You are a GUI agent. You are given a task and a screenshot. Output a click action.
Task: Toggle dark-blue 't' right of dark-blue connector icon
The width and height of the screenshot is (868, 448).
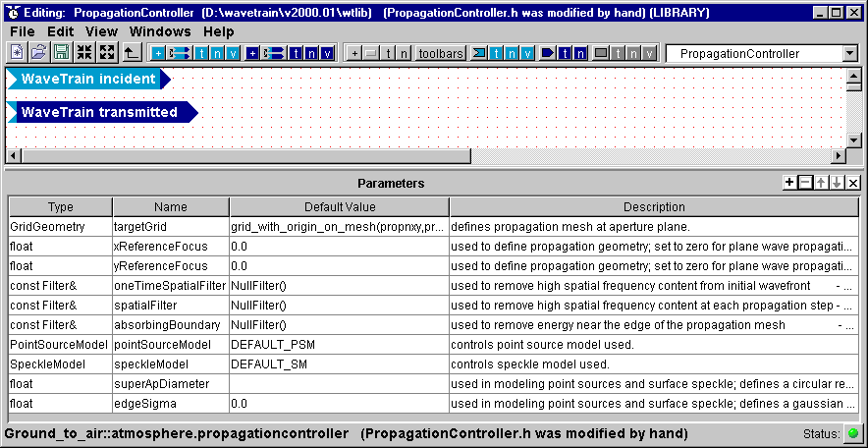pos(297,53)
